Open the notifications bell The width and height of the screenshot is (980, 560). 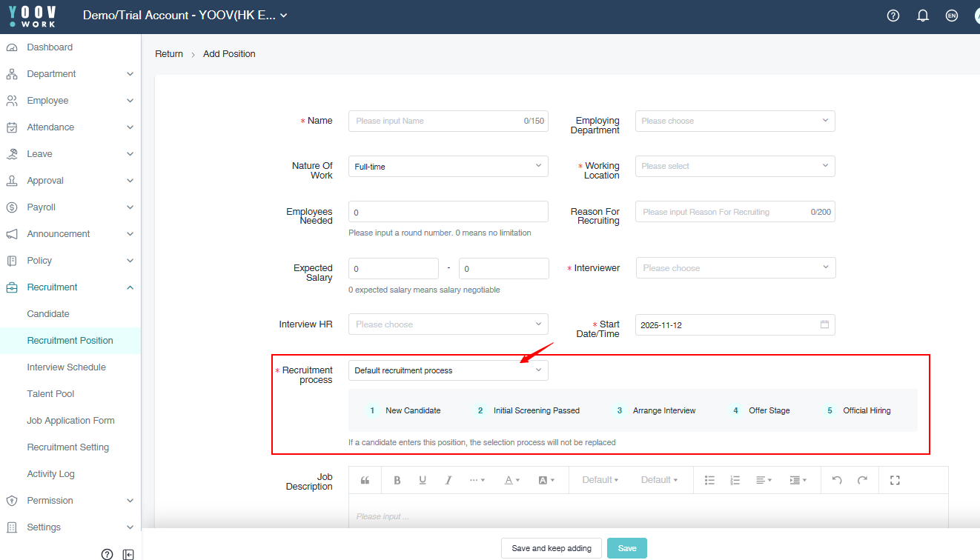(x=923, y=16)
